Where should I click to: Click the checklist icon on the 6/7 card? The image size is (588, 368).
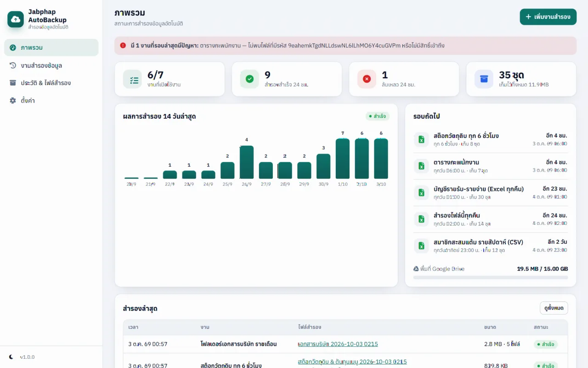pyautogui.click(x=132, y=79)
